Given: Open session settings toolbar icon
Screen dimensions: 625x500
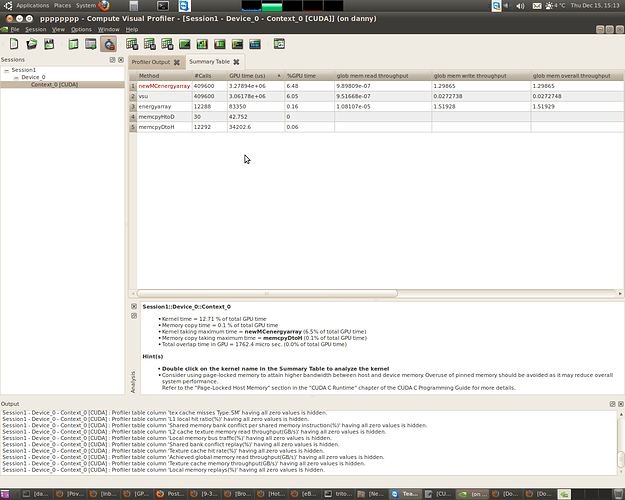Looking at the screenshot, I should coord(73,44).
